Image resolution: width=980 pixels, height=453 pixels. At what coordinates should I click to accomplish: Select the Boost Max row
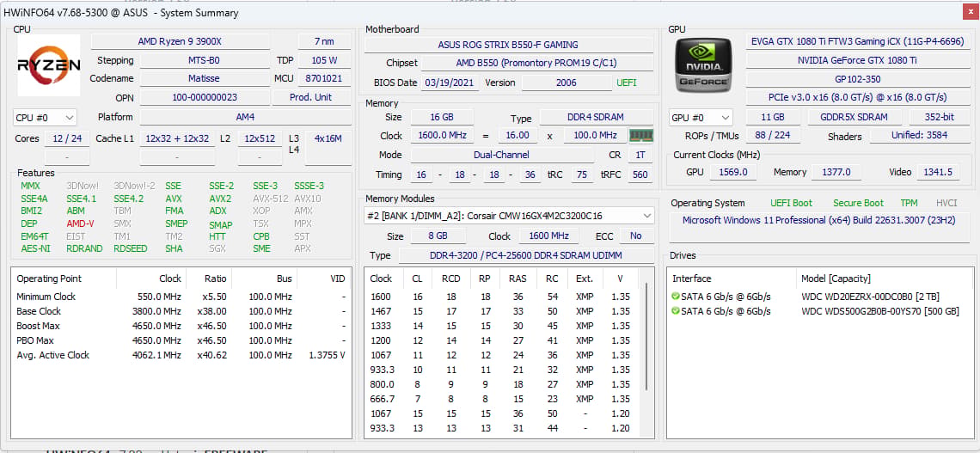181,326
